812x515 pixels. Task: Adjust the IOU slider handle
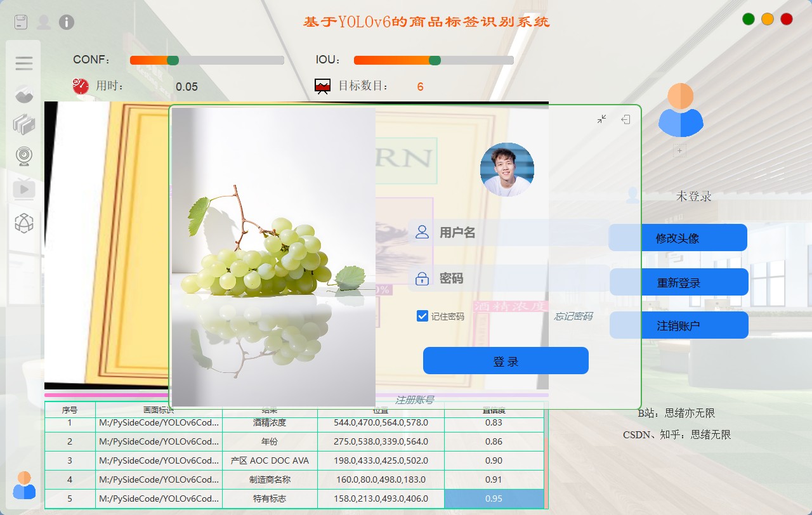tap(435, 60)
